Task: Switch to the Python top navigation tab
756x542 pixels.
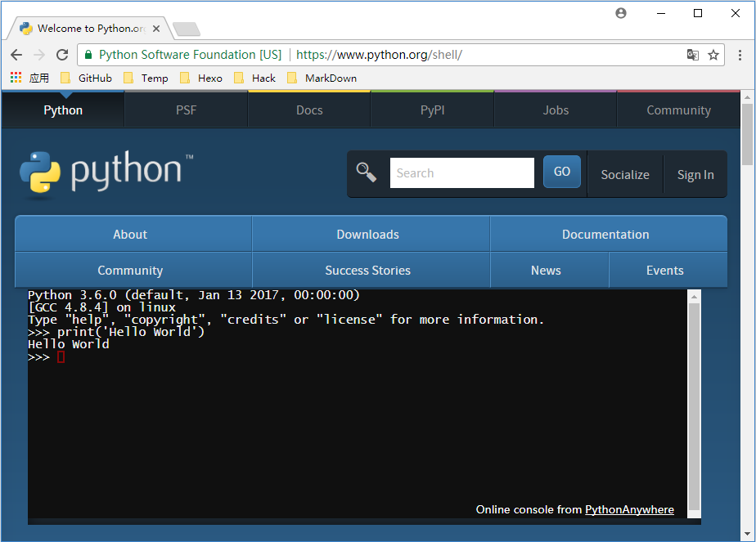Action: click(x=63, y=110)
